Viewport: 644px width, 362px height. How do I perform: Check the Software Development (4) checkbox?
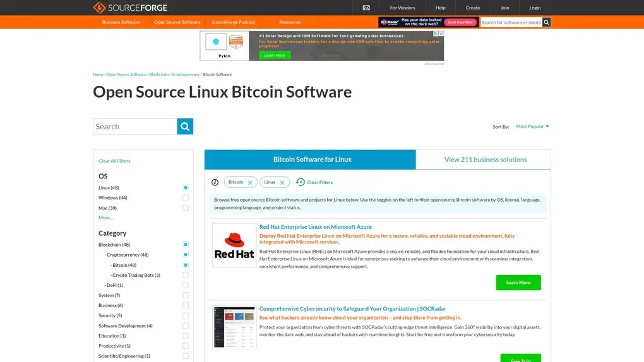coord(186,326)
